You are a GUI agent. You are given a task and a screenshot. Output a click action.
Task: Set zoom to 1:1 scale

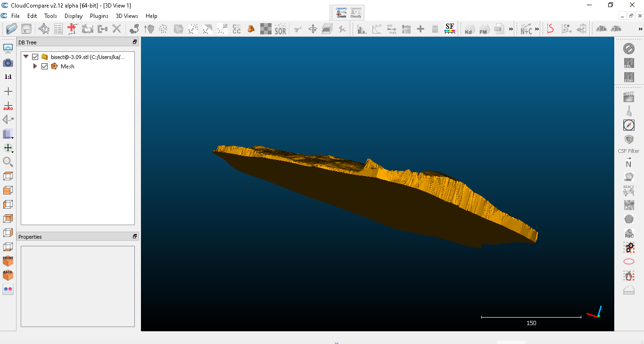tap(8, 76)
